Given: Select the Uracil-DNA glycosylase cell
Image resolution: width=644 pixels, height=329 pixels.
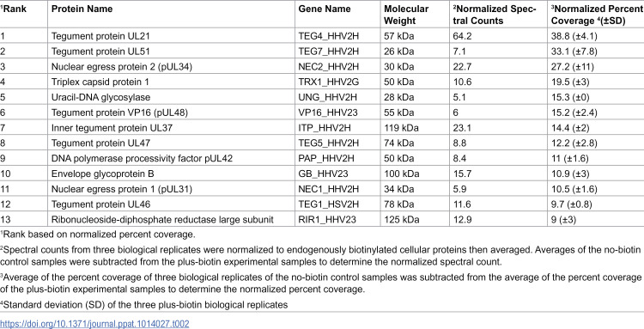Looking at the screenshot, I should [171, 97].
